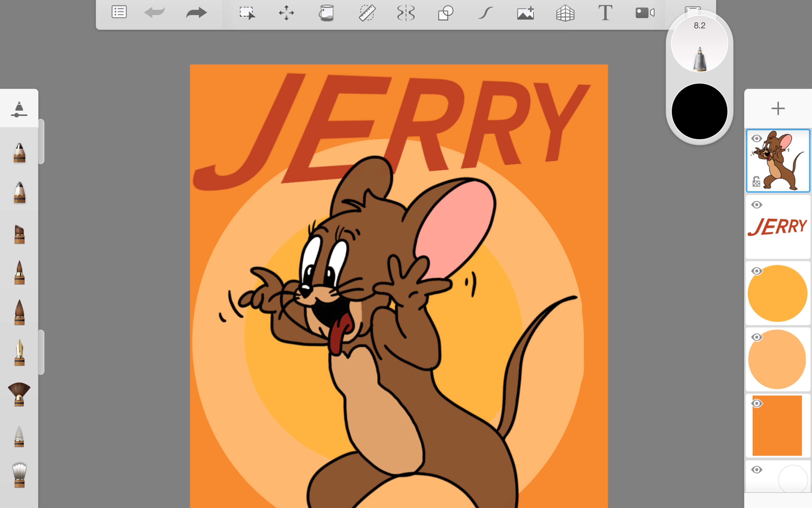Open the Time-lapse recording camera
The height and width of the screenshot is (508, 812).
click(645, 13)
